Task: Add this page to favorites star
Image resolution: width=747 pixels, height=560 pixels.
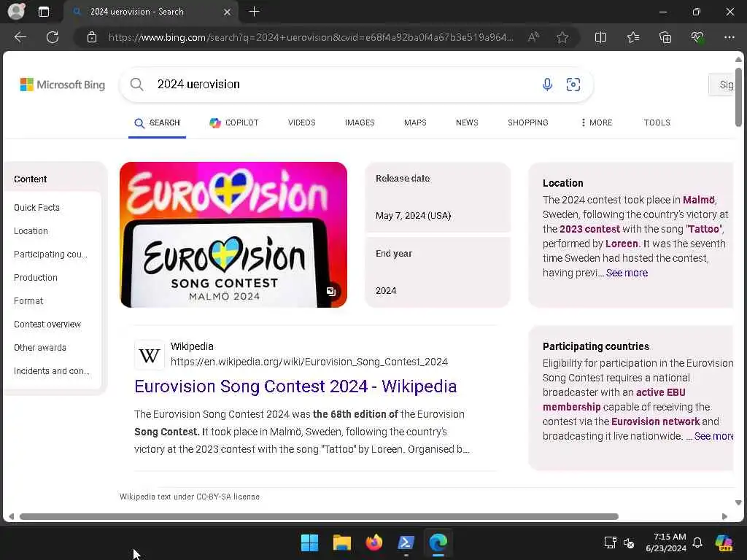Action: point(562,37)
